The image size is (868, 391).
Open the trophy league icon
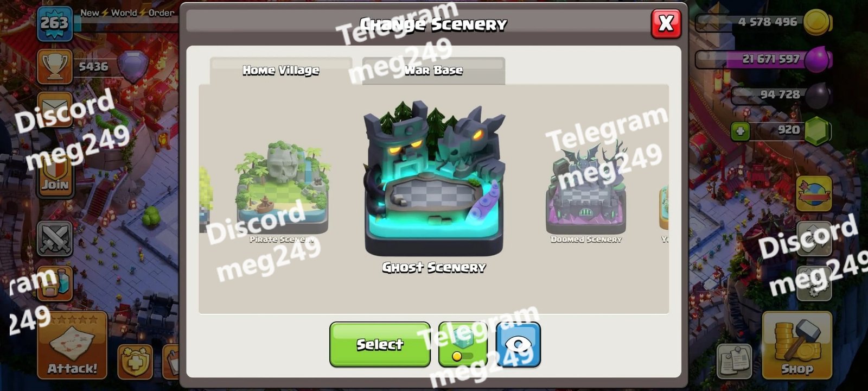[55, 67]
